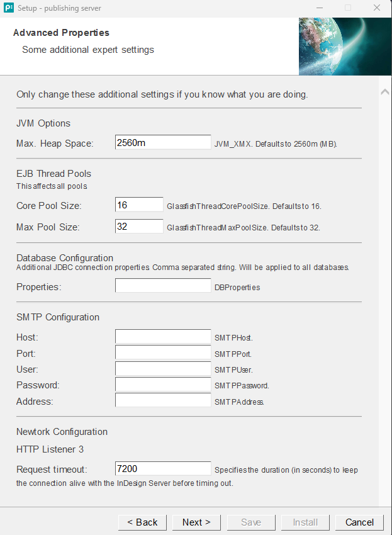Click the scroll up arrow

point(385,92)
